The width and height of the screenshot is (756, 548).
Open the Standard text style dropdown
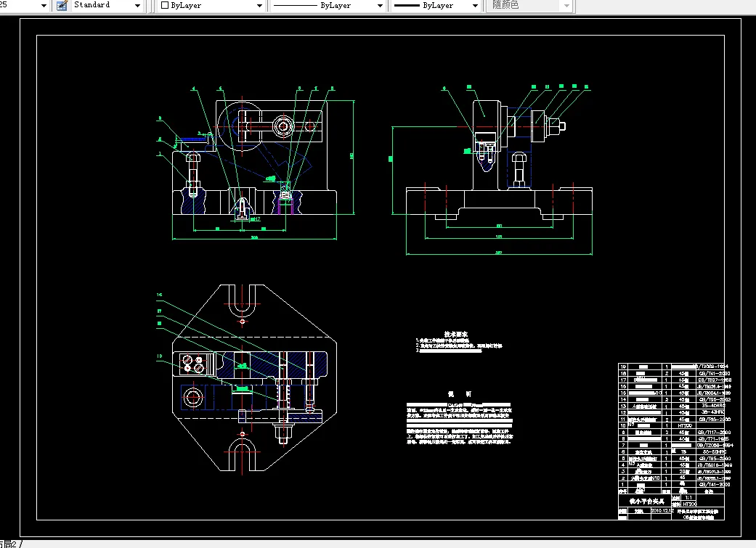pyautogui.click(x=107, y=5)
